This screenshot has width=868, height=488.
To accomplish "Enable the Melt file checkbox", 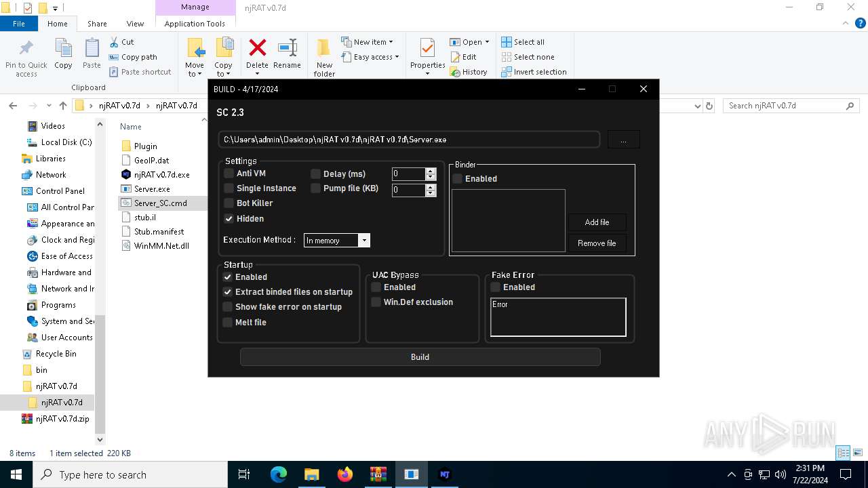I will (x=227, y=323).
